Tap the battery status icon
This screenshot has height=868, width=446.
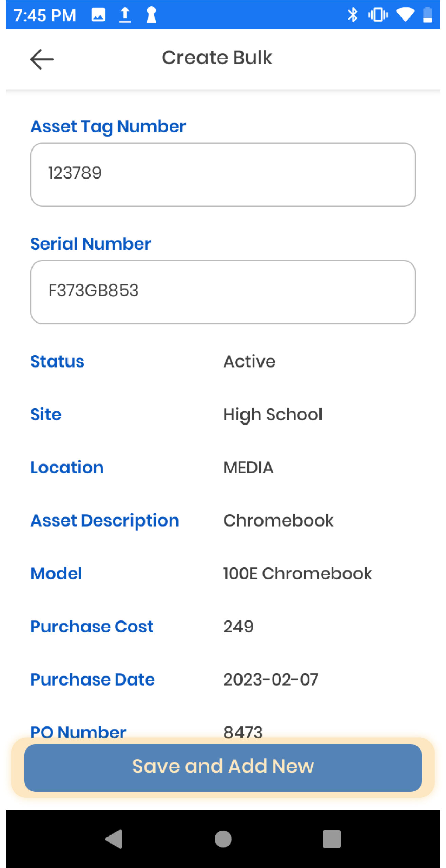point(427,15)
